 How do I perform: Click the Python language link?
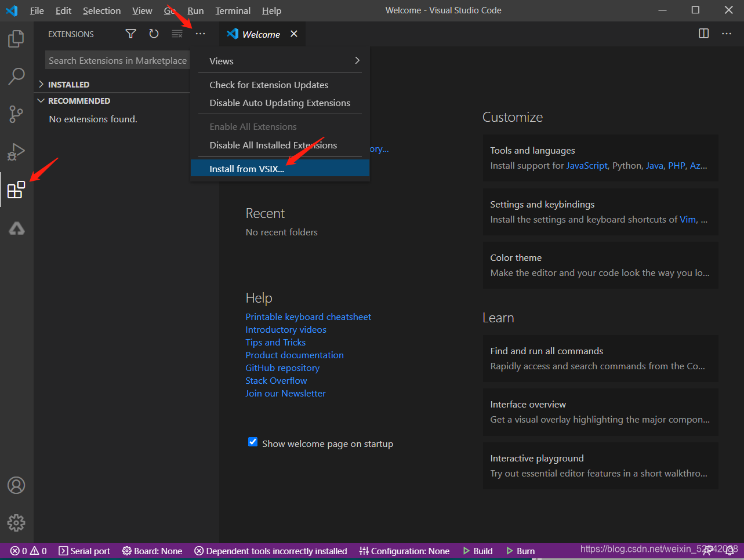point(627,165)
